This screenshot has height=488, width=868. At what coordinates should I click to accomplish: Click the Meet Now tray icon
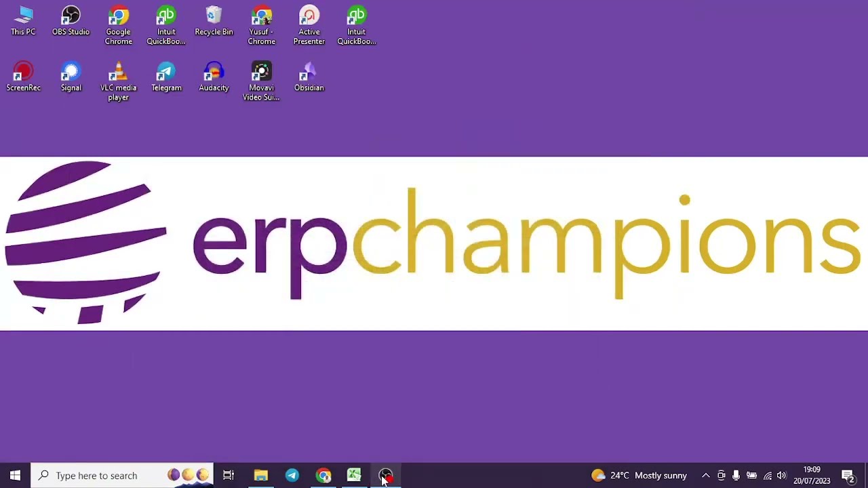721,475
